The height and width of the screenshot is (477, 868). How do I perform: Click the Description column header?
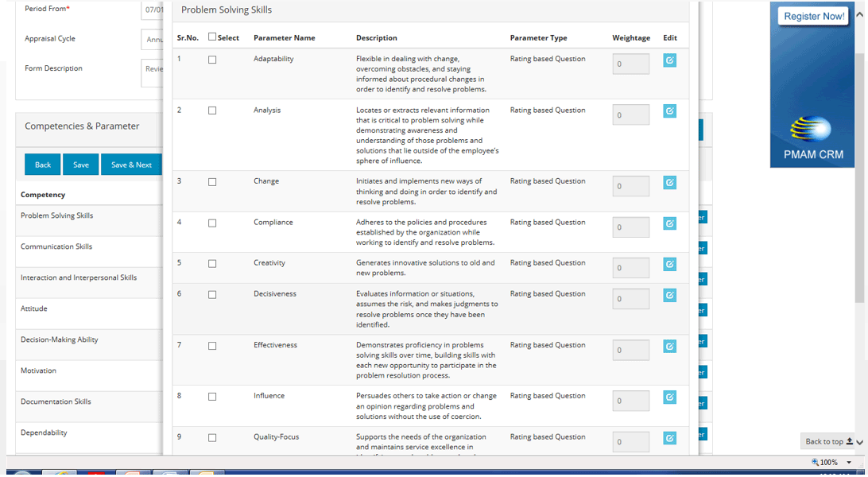[377, 37]
